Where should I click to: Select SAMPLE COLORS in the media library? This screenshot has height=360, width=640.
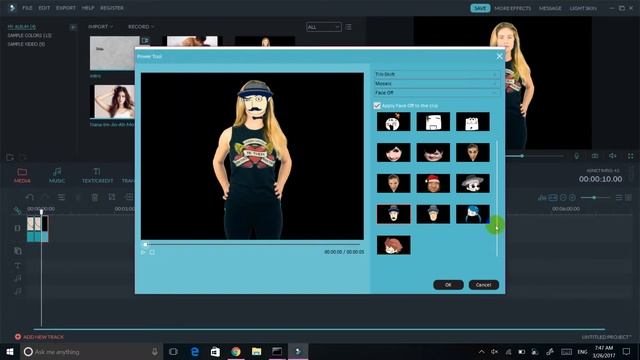click(29, 36)
